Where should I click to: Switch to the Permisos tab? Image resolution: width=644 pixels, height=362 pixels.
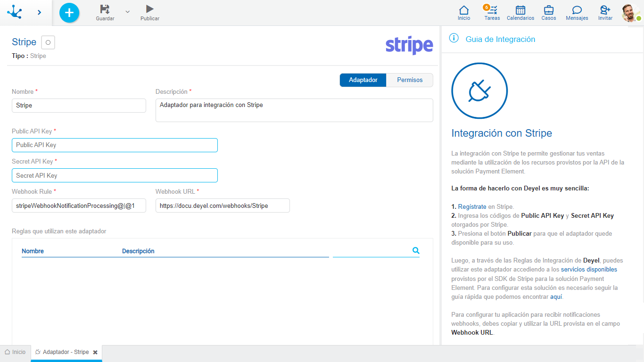(410, 80)
